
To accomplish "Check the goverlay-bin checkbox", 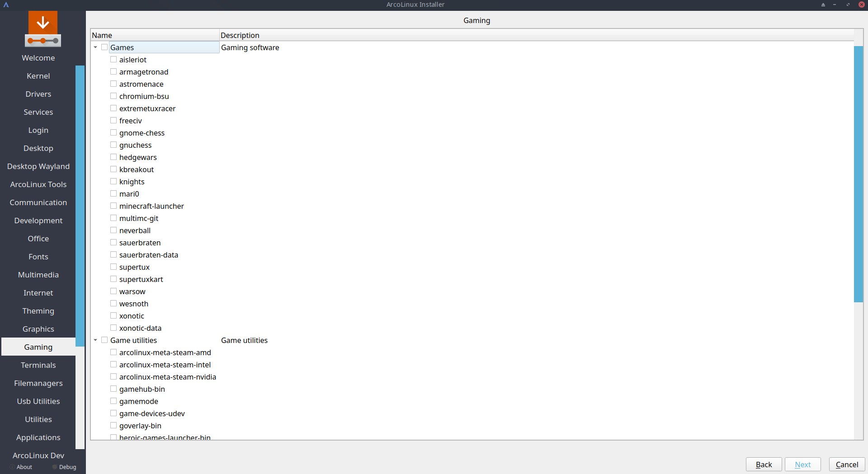I will pos(113,426).
